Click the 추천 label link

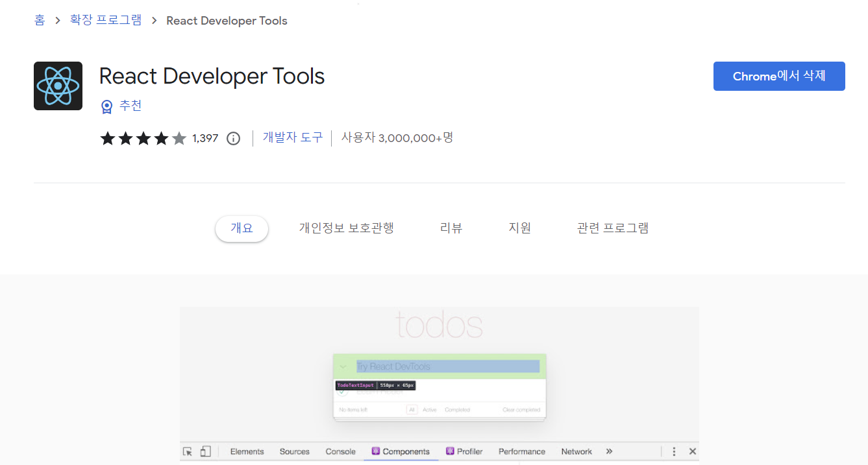[x=130, y=106]
